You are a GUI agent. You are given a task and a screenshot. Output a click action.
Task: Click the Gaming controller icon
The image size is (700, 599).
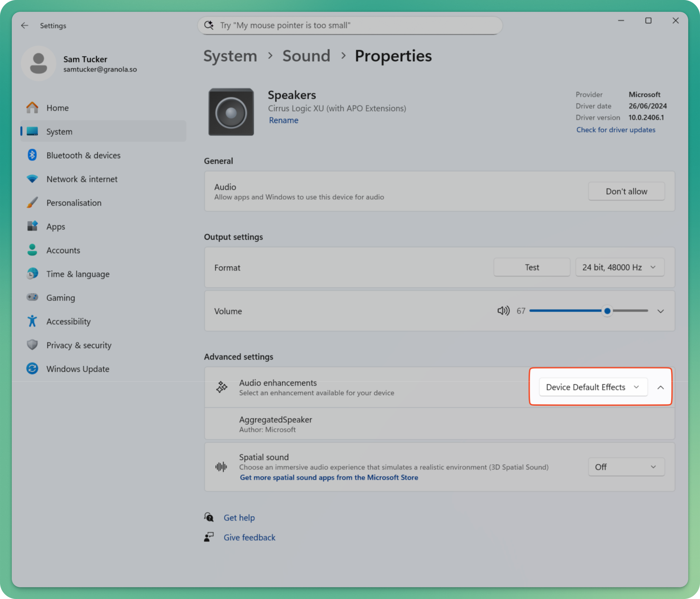point(32,297)
